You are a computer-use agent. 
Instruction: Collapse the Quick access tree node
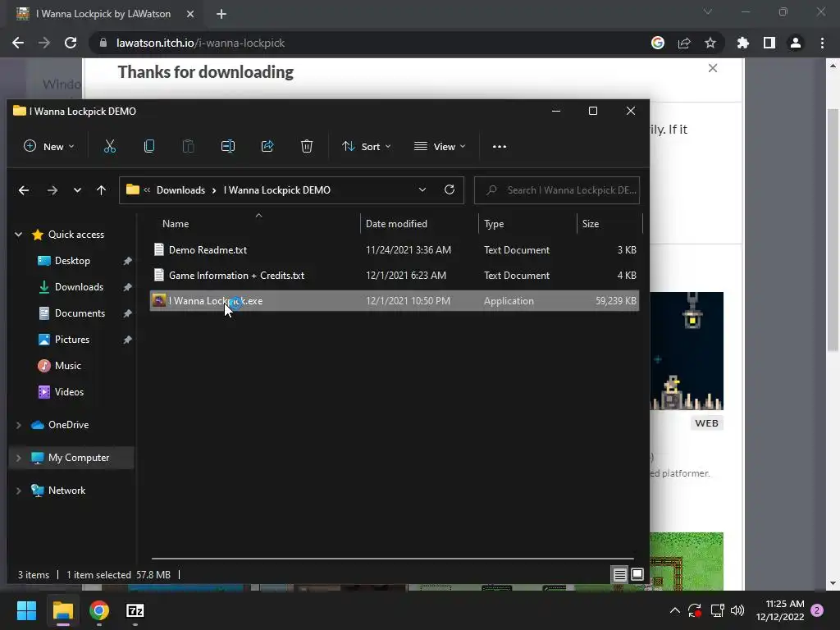click(x=18, y=235)
